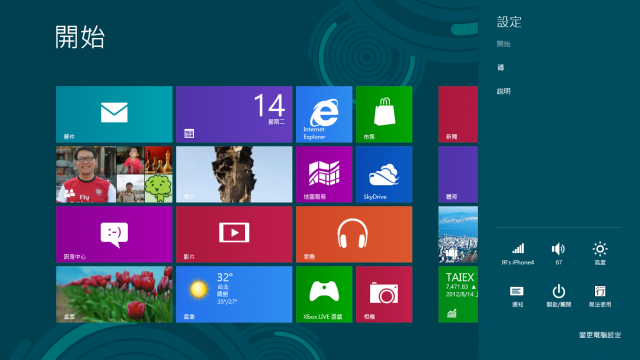Open the SkyDrive cloud tile
This screenshot has width=640, height=360.
(x=384, y=174)
